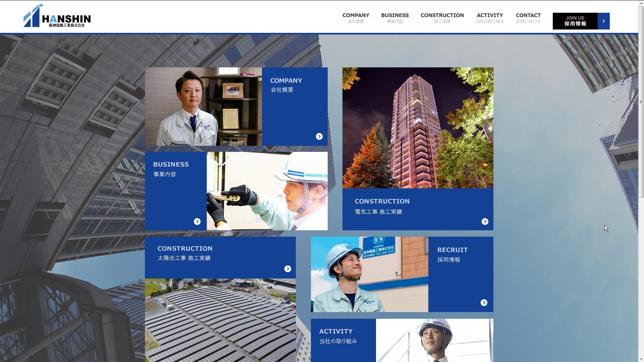Viewport: 644px width, 362px height.
Task: Click the Hanshin company logo
Action: click(x=57, y=16)
